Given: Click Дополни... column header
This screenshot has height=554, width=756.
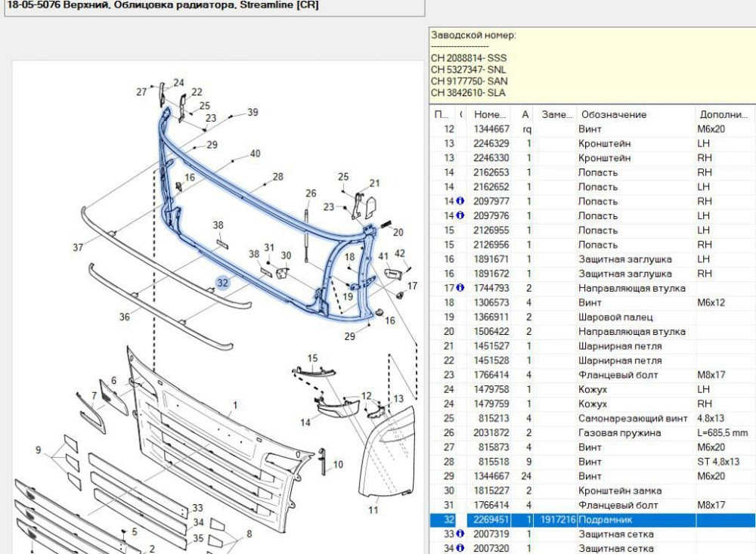Looking at the screenshot, I should (723, 114).
